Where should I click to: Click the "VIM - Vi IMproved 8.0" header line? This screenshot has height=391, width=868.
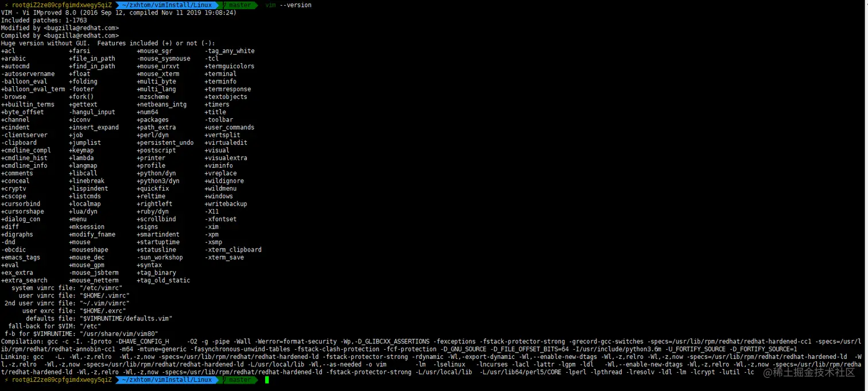119,13
